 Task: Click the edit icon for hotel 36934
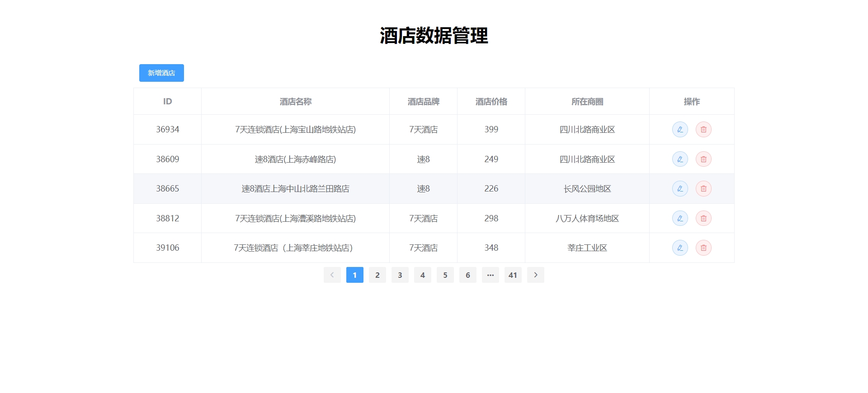point(680,130)
